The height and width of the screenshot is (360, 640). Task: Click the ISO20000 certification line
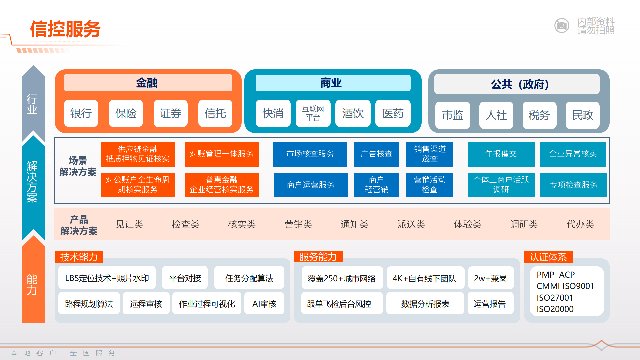[555, 309]
